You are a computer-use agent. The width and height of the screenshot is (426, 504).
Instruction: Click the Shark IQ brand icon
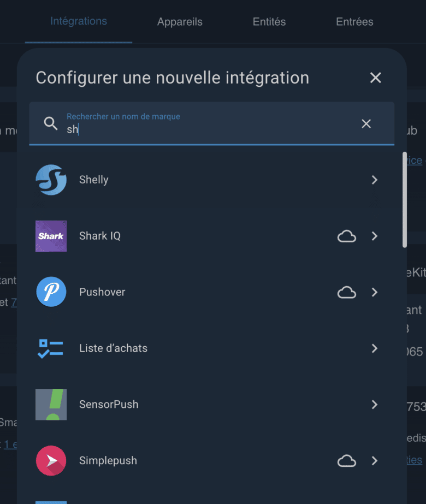[x=50, y=236]
